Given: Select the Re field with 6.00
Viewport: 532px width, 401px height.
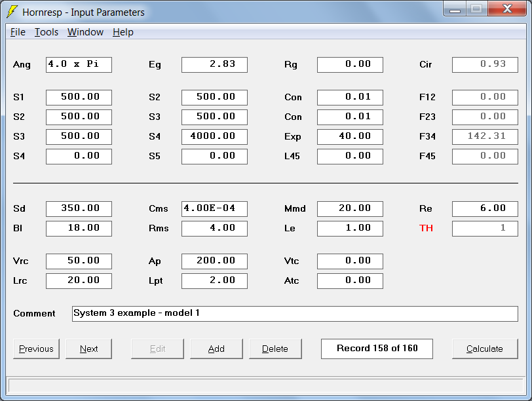Looking at the screenshot, I should 485,208.
